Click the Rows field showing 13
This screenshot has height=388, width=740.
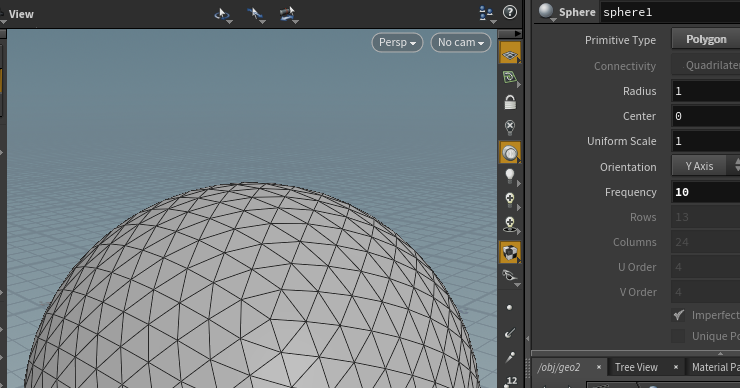pyautogui.click(x=706, y=217)
